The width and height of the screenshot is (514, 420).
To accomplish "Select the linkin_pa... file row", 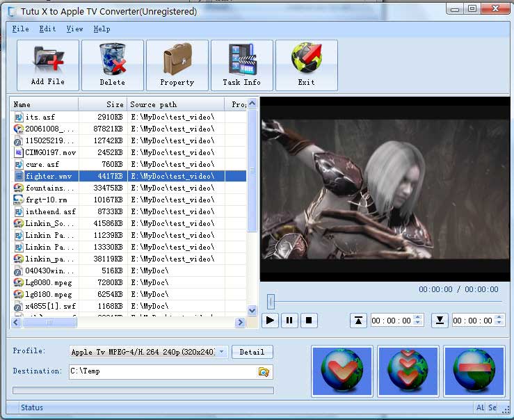I will pos(129,259).
